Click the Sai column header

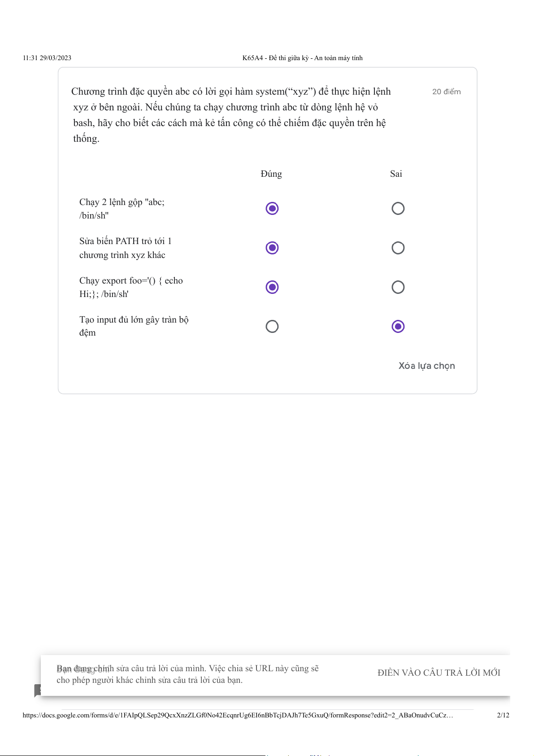396,174
